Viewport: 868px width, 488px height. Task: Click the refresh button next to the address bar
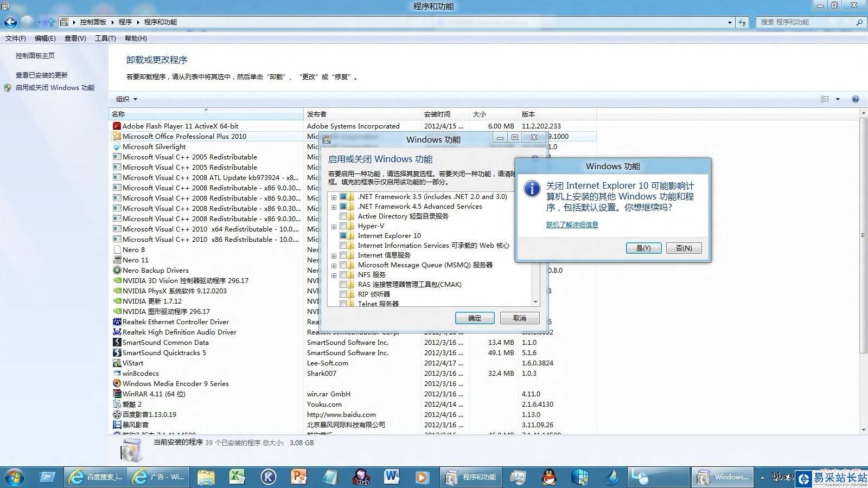[742, 22]
